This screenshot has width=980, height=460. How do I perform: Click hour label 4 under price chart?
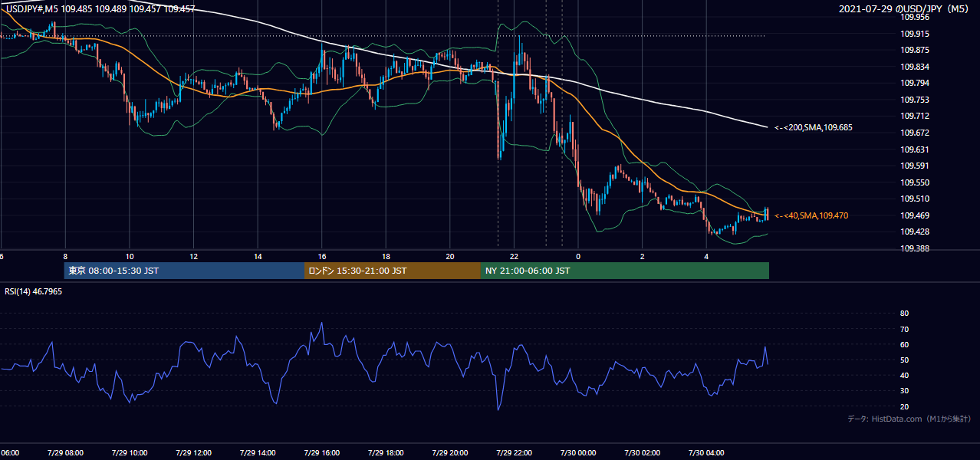tap(706, 257)
